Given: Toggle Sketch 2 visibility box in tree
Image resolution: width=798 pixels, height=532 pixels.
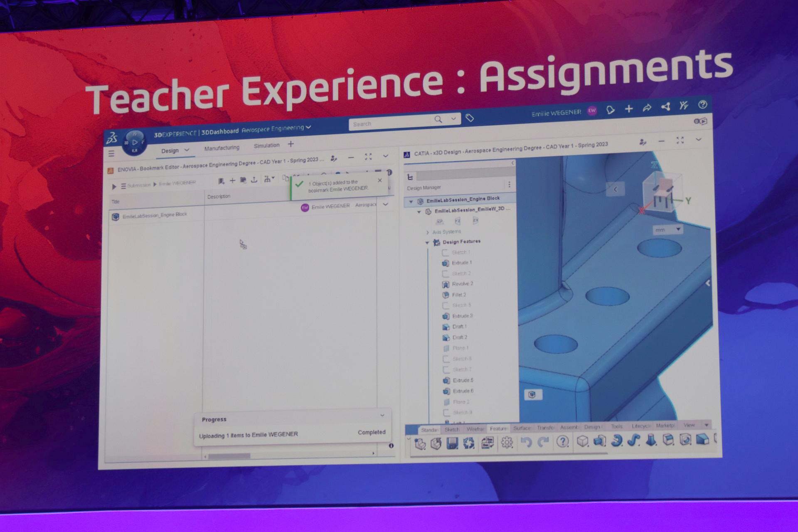Looking at the screenshot, I should [445, 273].
